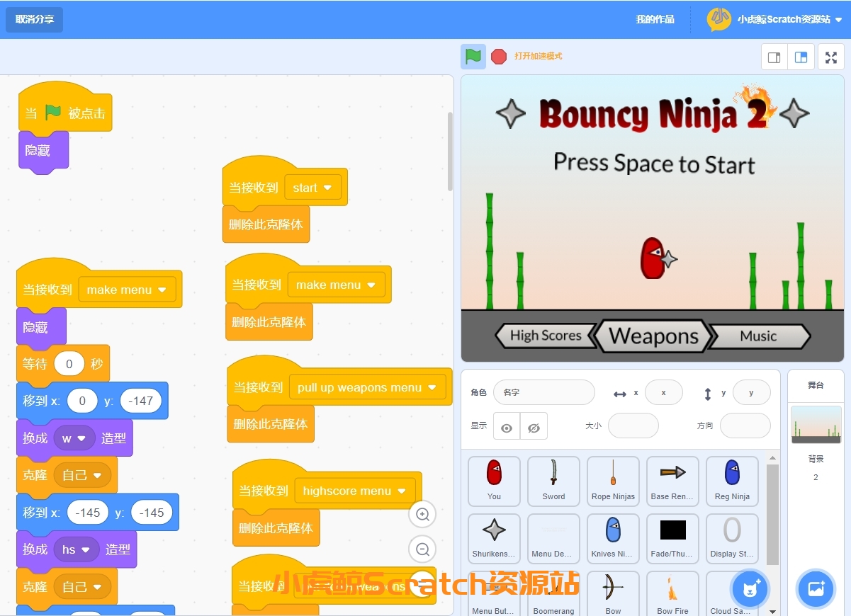Click Music button on stage

(x=759, y=336)
